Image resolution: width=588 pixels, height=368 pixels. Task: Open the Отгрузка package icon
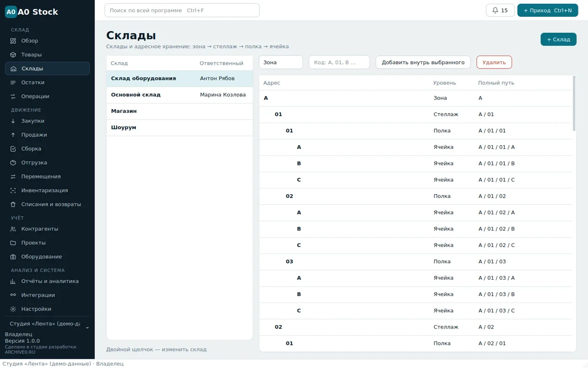(x=13, y=163)
